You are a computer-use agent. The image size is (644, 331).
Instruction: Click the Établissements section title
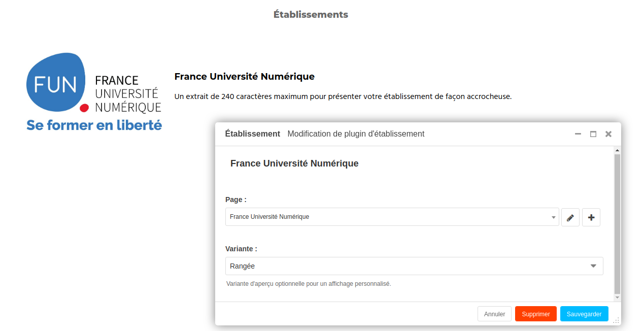pyautogui.click(x=311, y=15)
